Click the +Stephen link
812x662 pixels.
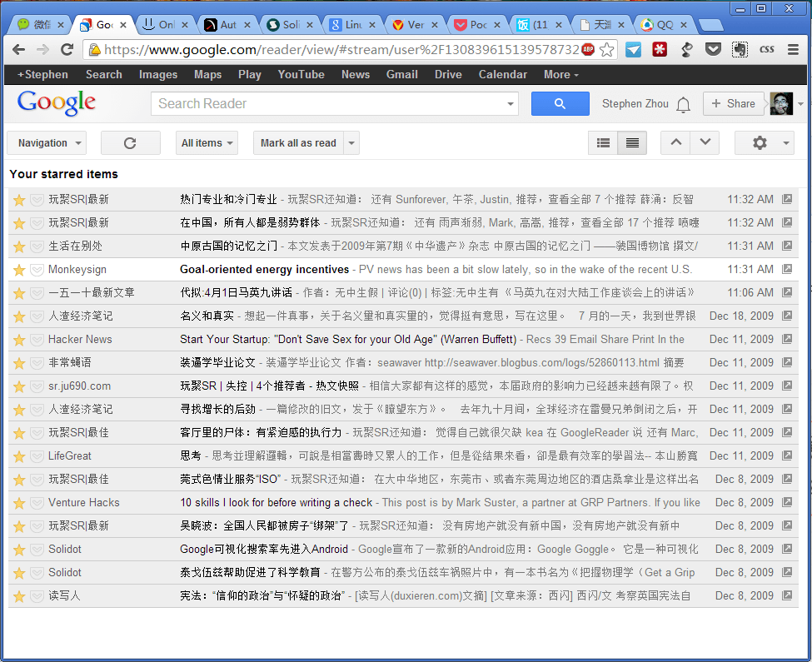42,75
